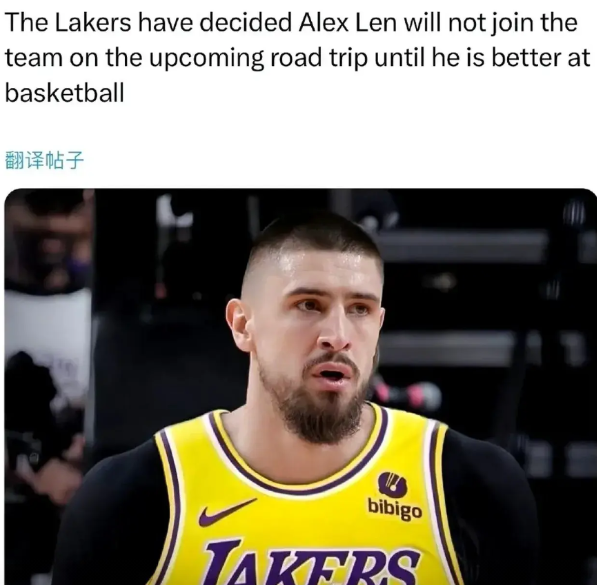The height and width of the screenshot is (585, 597).
Task: Select the words Alex Len in post
Action: (347, 23)
